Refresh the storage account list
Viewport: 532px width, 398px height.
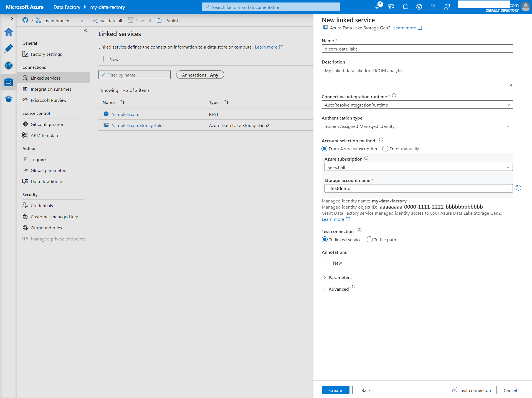coord(518,188)
